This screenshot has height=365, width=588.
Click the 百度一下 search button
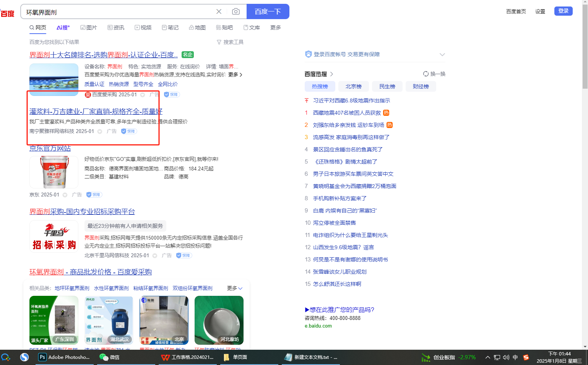(268, 11)
